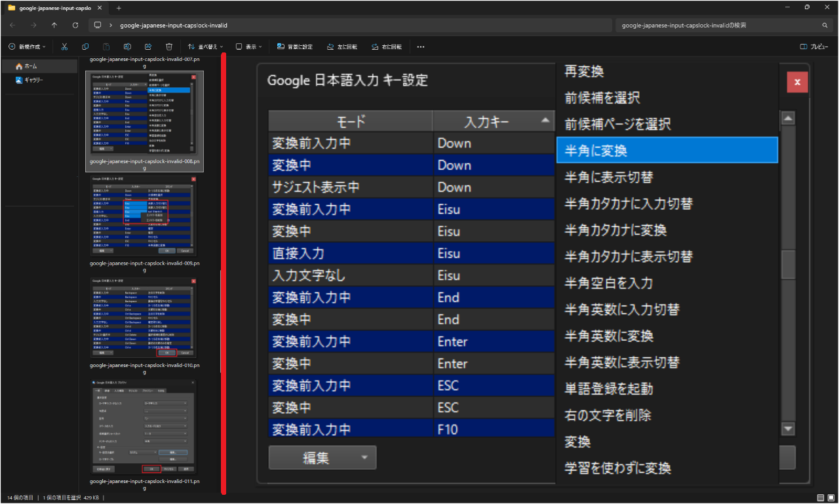
Task: Open the 表示 view options dropdown
Action: point(250,47)
